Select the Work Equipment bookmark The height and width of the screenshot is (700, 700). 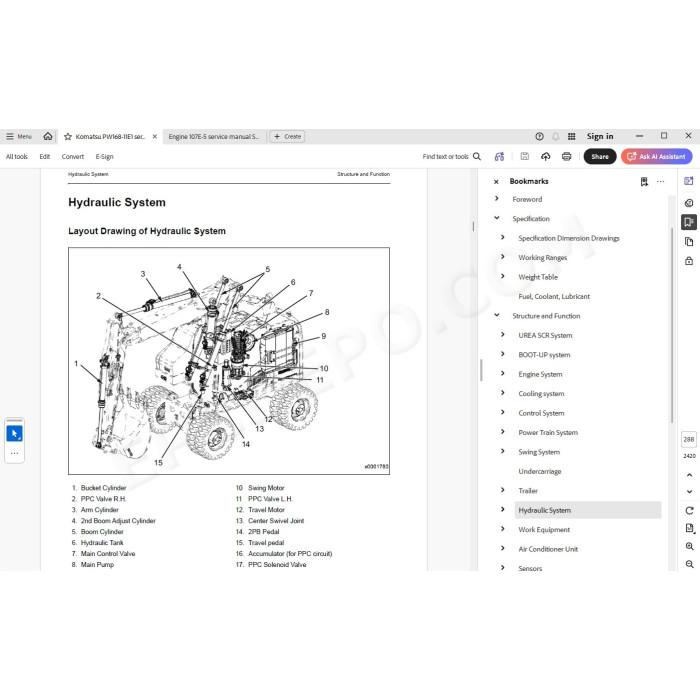[544, 529]
